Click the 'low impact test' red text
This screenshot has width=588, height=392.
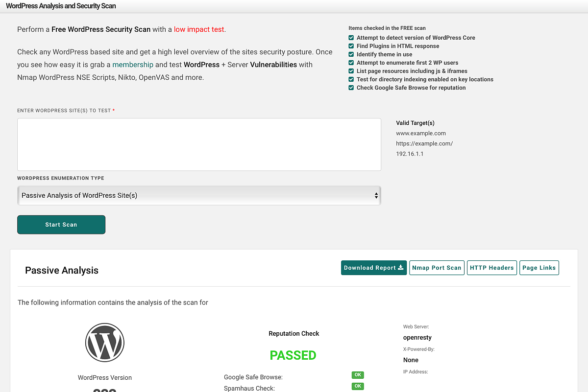pos(199,29)
